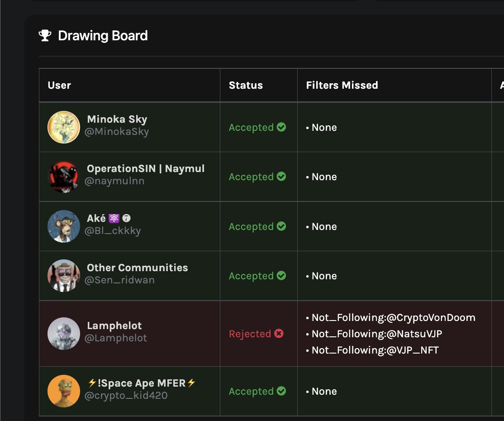Open Minoka Sky's avatar
The width and height of the screenshot is (504, 421).
pos(64,127)
